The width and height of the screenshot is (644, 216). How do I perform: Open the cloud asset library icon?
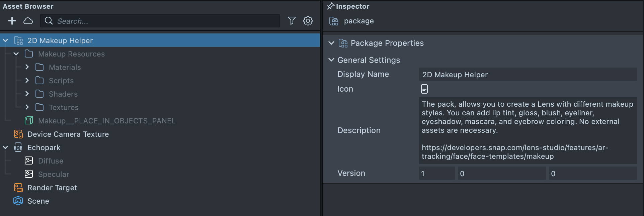(x=28, y=21)
